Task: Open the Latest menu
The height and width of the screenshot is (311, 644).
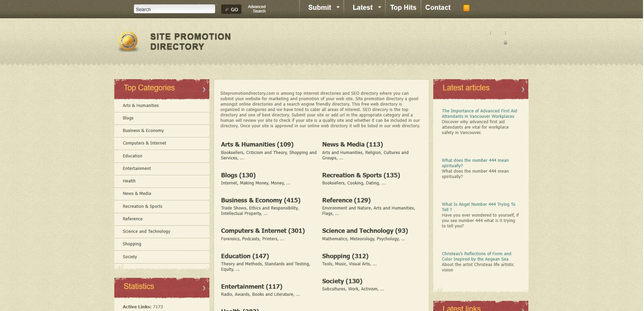Action: (363, 7)
